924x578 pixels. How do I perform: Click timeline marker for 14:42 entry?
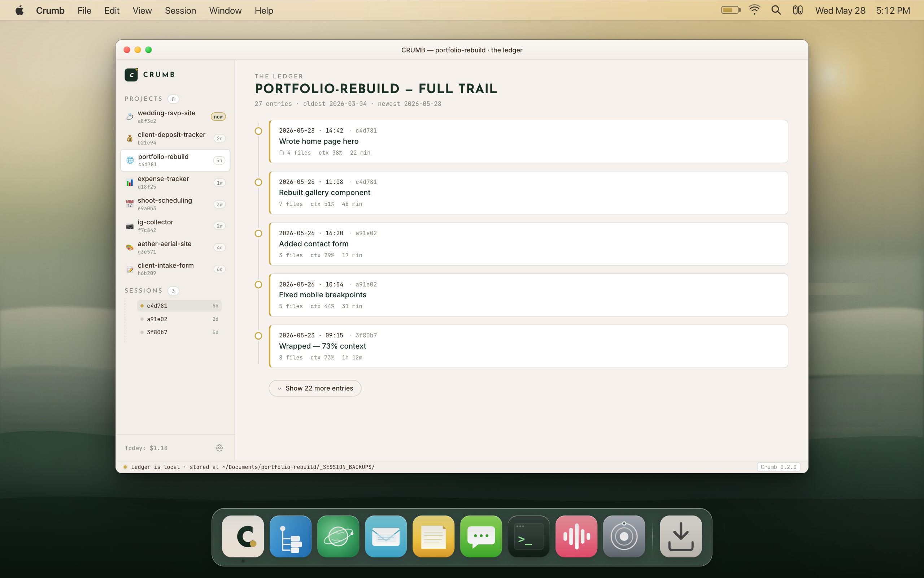(x=258, y=131)
